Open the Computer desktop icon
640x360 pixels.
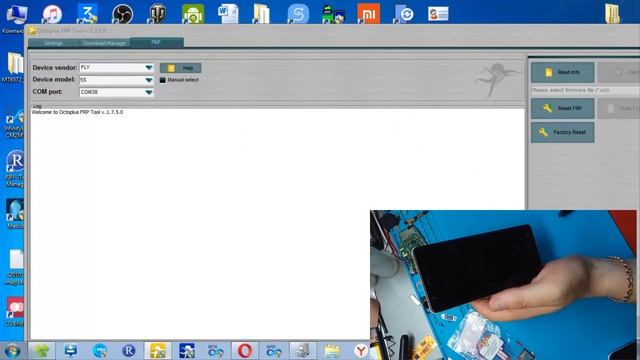[x=16, y=16]
